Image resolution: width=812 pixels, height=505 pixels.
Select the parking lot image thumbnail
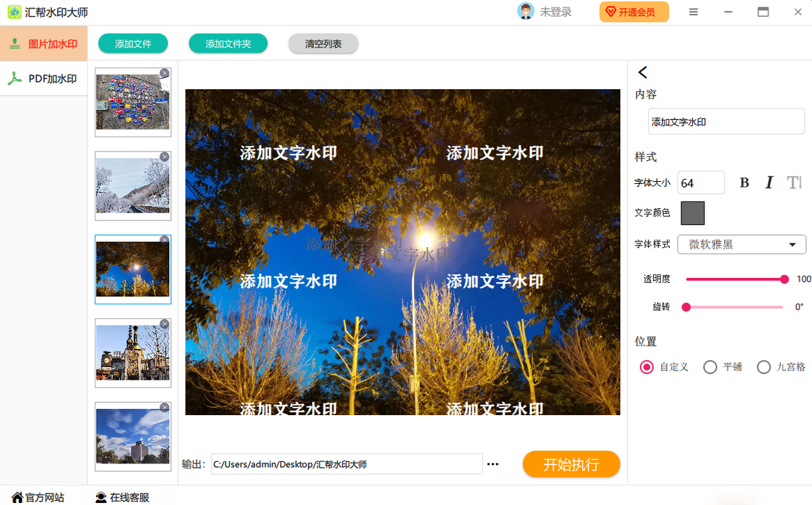133,102
